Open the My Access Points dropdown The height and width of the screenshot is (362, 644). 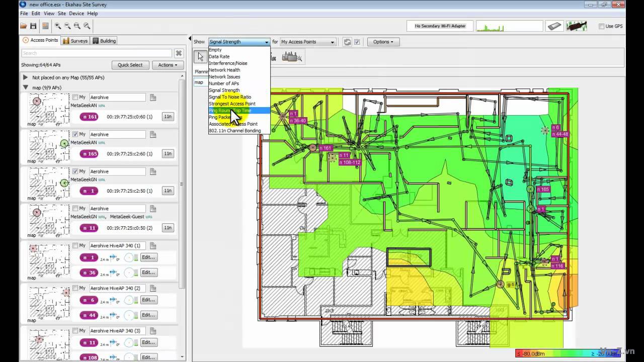pos(307,42)
